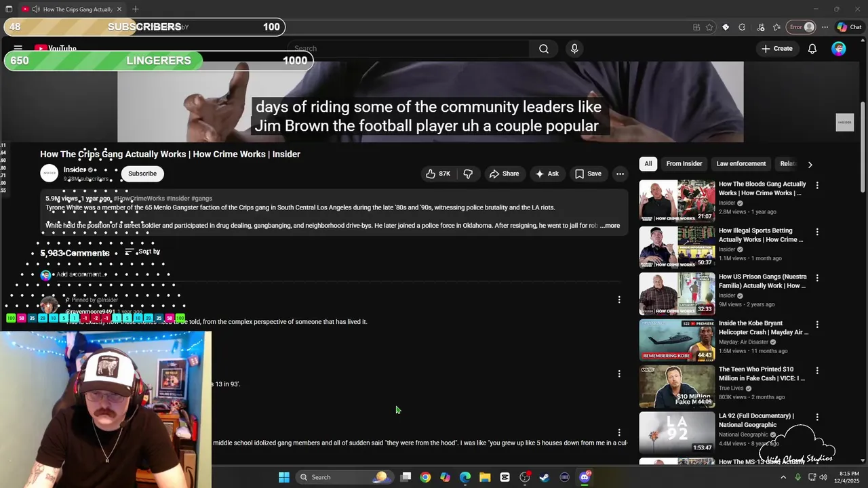Open the tab actions menu in the title bar
Image resolution: width=868 pixels, height=488 pixels.
coord(9,9)
